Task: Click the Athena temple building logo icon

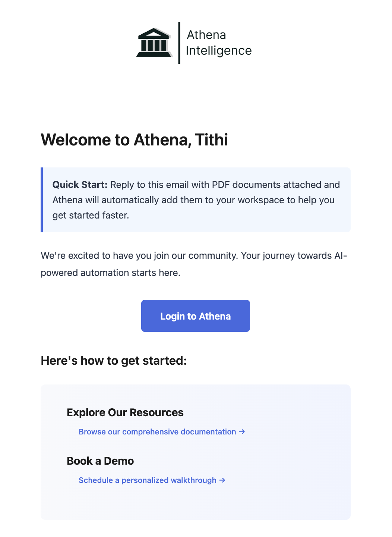Action: [x=154, y=43]
